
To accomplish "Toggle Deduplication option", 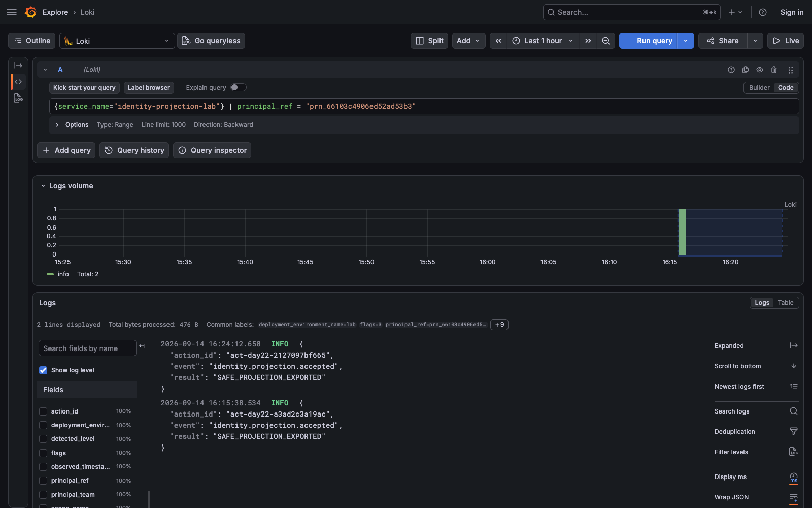I will coord(756,432).
